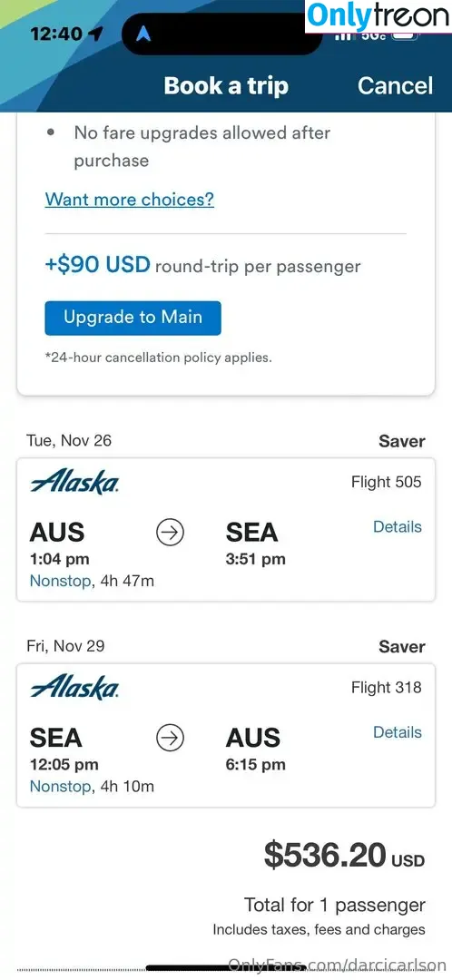Select the Fri, Nov 29 flight card
Image resolution: width=452 pixels, height=980 pixels.
pyautogui.click(x=226, y=735)
